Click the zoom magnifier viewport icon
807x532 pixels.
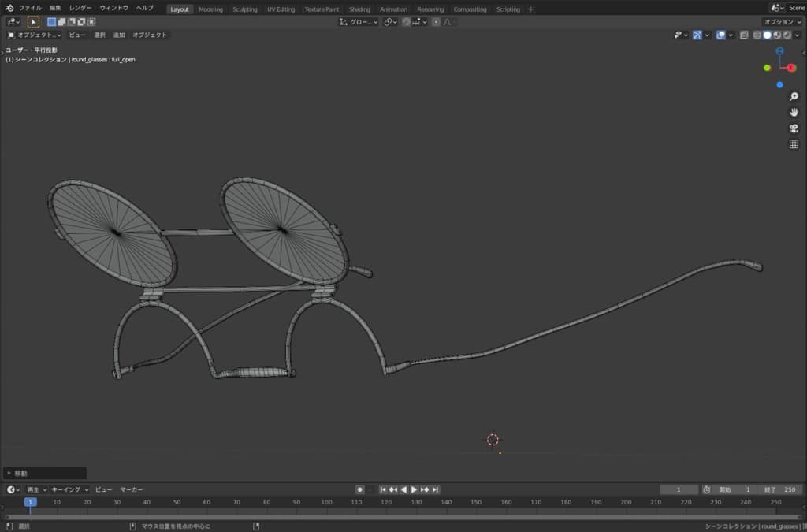(794, 97)
